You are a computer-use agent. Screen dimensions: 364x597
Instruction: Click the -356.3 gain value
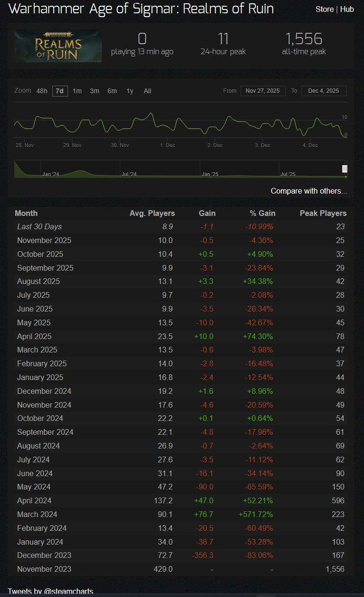pyautogui.click(x=202, y=555)
